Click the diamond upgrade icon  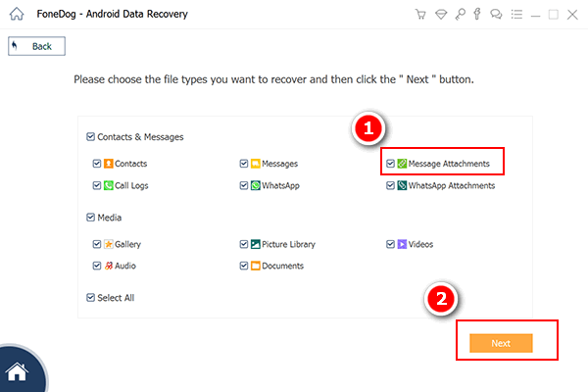[441, 15]
